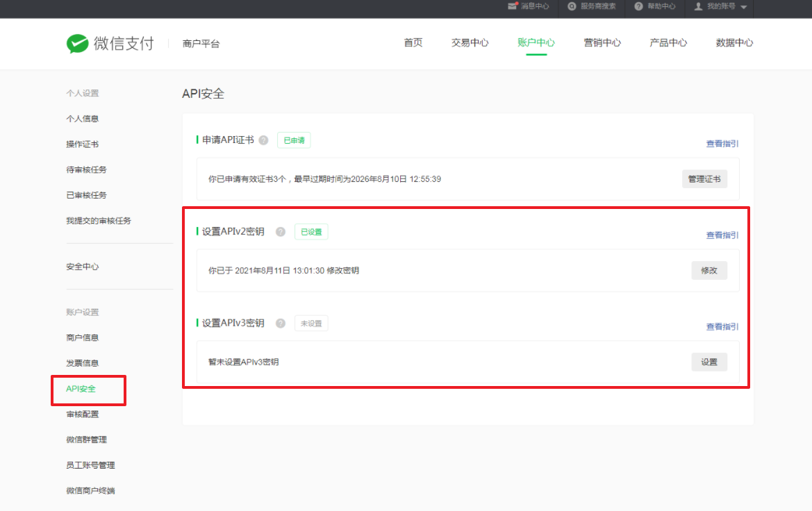The height and width of the screenshot is (511, 812).
Task: Open the 数据中心 tab
Action: (x=734, y=43)
